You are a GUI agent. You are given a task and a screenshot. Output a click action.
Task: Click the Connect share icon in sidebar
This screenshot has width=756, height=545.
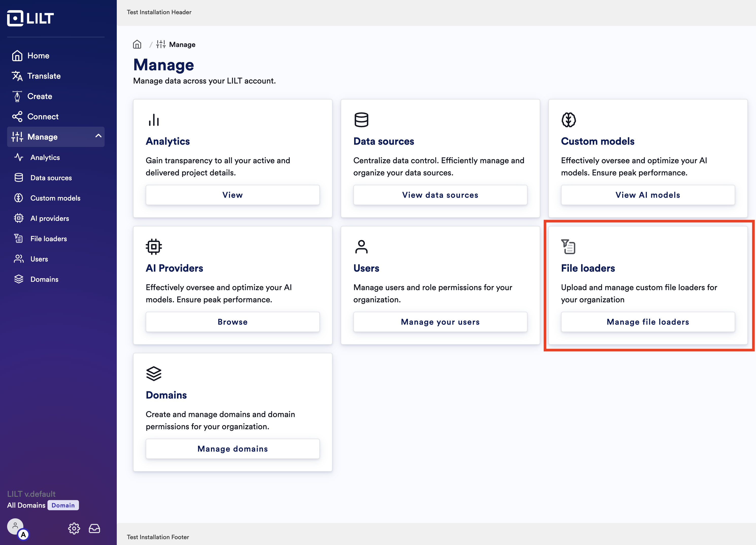coord(17,117)
